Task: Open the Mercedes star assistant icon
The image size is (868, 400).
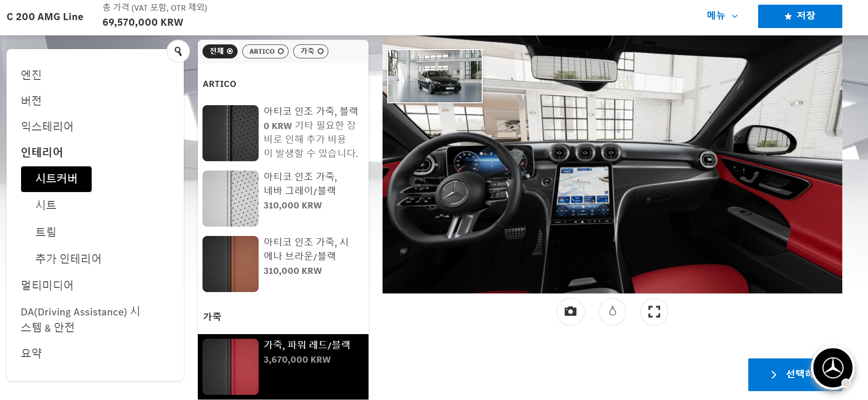Action: point(832,368)
